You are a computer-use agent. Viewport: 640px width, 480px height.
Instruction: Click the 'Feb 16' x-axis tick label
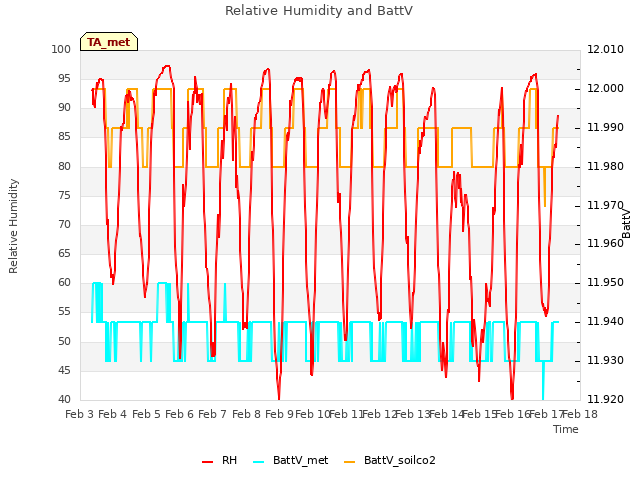point(513,414)
